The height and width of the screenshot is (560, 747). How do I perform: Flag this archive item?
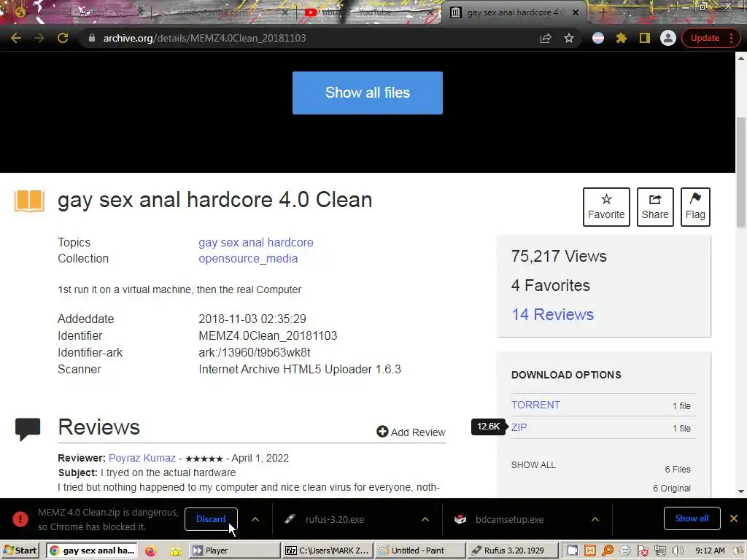tap(695, 206)
